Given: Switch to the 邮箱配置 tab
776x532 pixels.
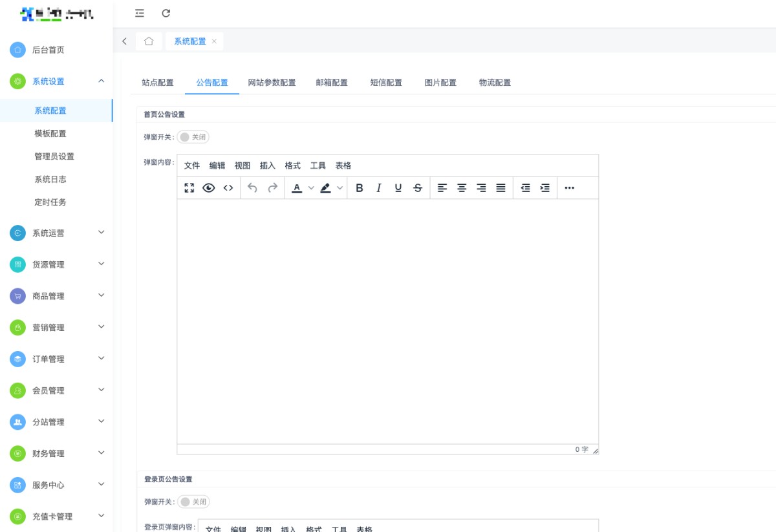Looking at the screenshot, I should click(x=332, y=83).
